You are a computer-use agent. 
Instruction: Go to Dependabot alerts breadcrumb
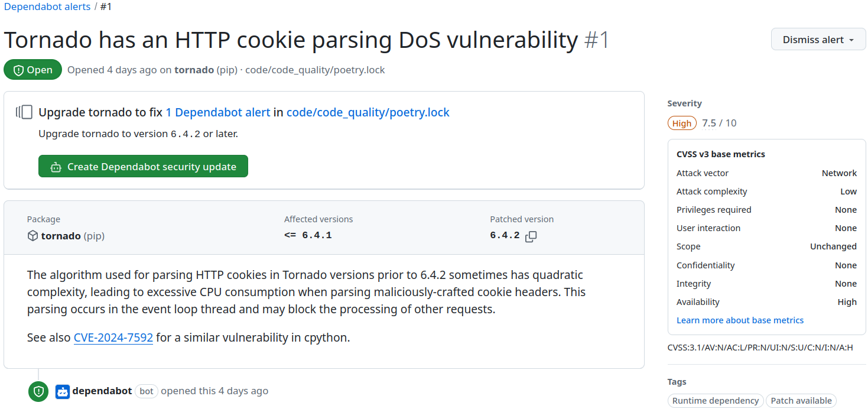47,7
